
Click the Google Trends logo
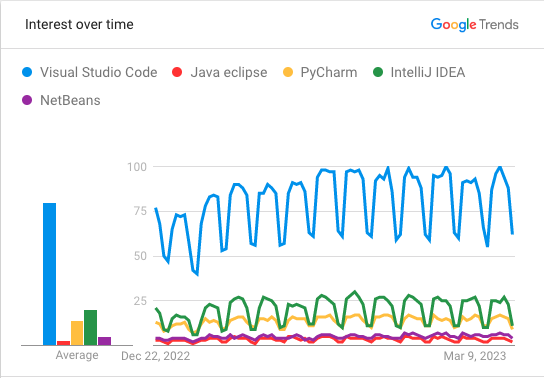pos(474,25)
